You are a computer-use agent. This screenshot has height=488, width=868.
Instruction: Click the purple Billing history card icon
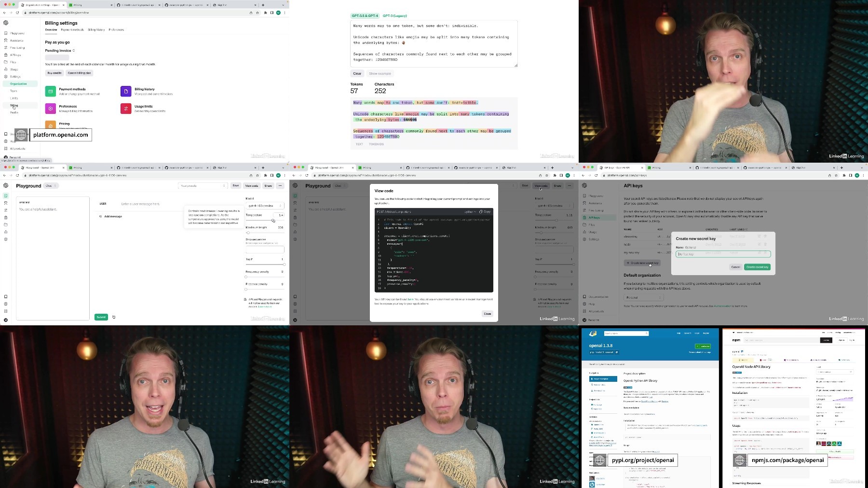(126, 91)
